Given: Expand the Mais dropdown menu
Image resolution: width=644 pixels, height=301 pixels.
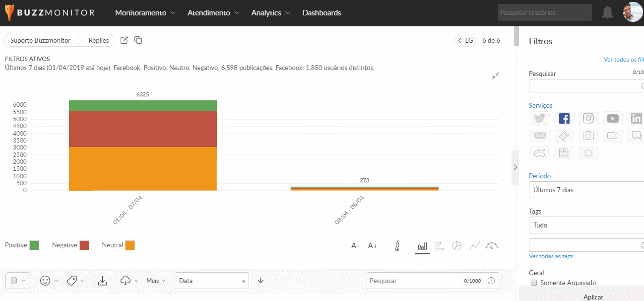Looking at the screenshot, I should pyautogui.click(x=156, y=281).
